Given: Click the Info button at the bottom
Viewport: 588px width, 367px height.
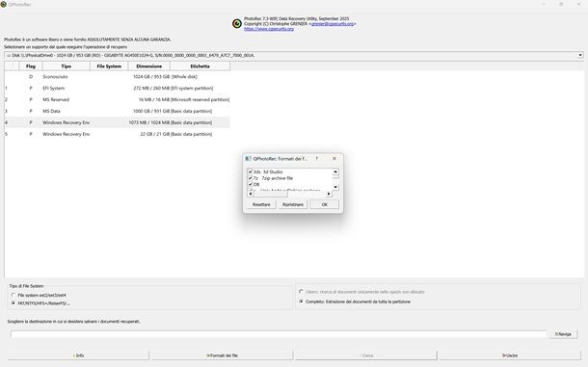Looking at the screenshot, I should point(78,355).
